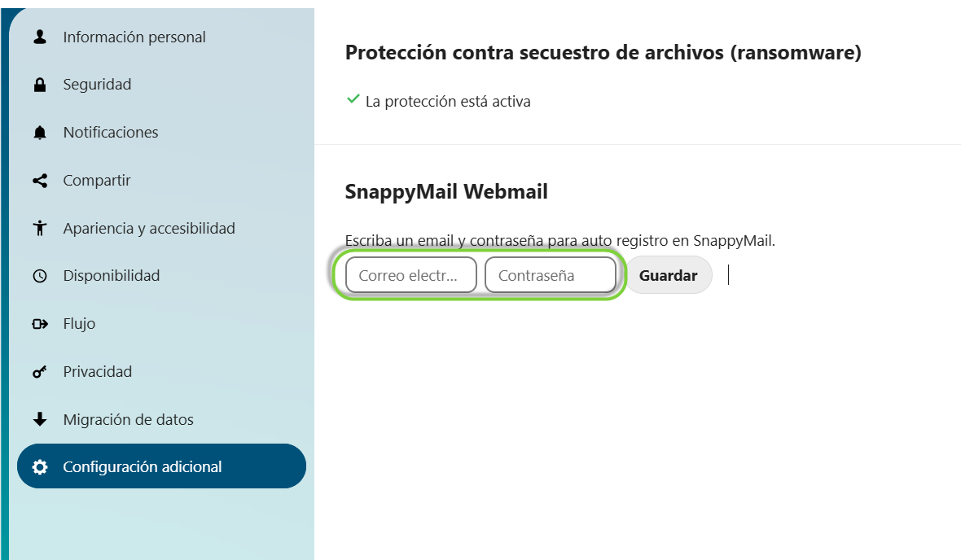Click the bell icon for Notificaciones
Screen dimensions: 961x560
40,133
